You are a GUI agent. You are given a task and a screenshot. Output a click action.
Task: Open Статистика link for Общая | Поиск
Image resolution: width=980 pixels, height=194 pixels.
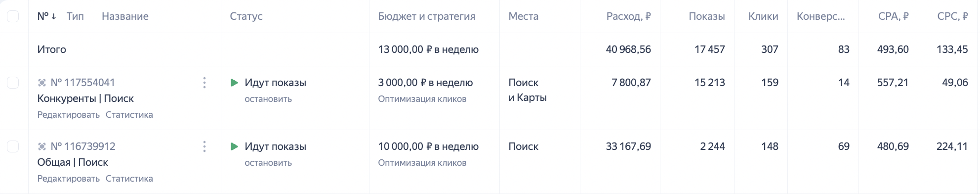(129, 179)
